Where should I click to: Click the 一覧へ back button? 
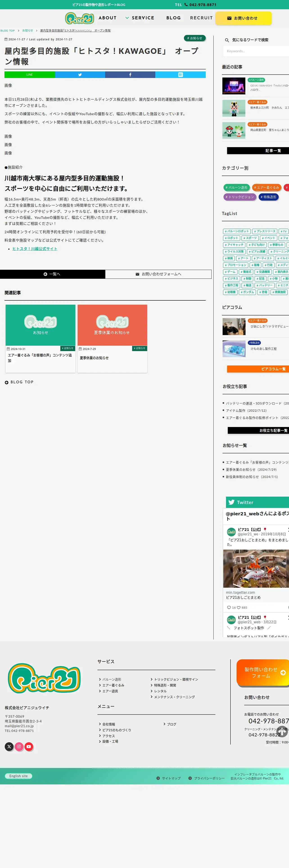point(52,274)
